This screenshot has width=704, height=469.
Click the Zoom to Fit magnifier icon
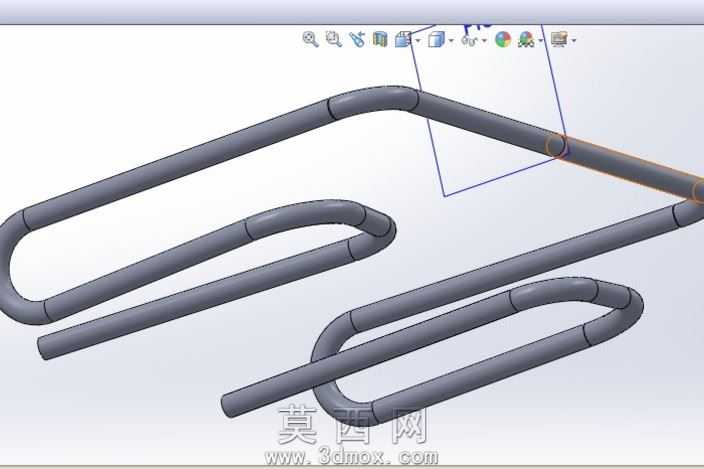click(x=310, y=39)
